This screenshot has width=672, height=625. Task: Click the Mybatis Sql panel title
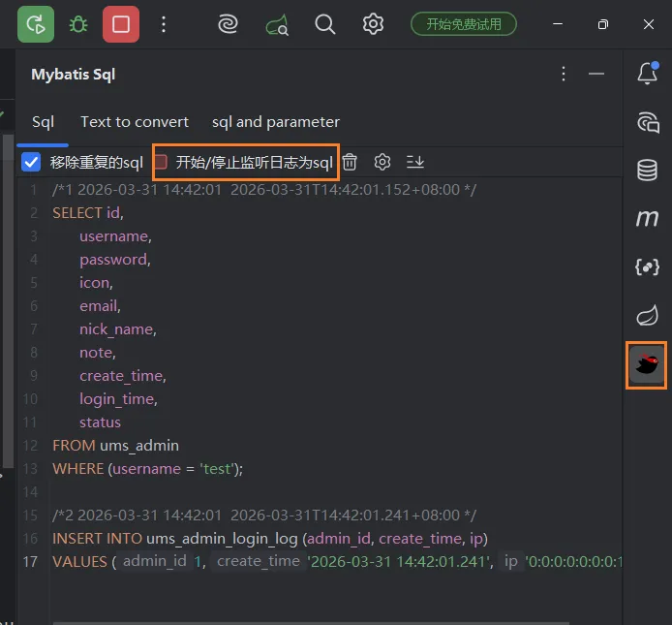pyautogui.click(x=74, y=75)
